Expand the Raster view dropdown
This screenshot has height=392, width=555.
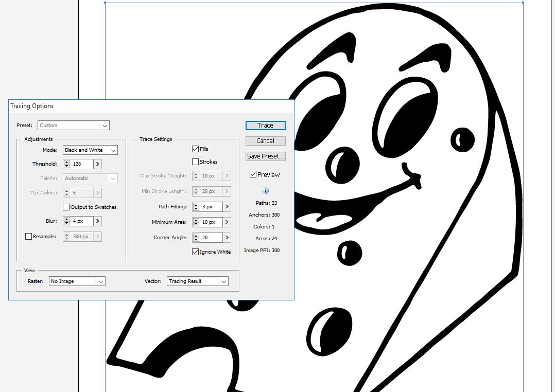click(x=77, y=281)
